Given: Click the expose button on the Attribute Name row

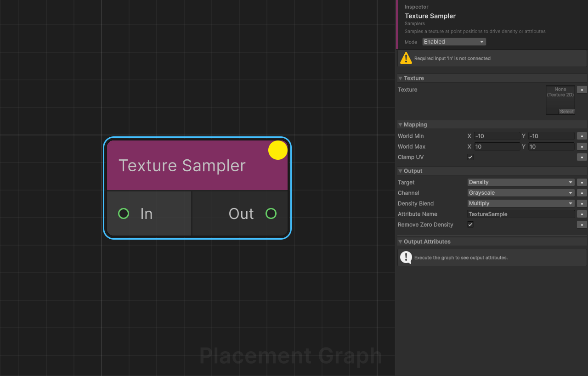Looking at the screenshot, I should pyautogui.click(x=582, y=214).
